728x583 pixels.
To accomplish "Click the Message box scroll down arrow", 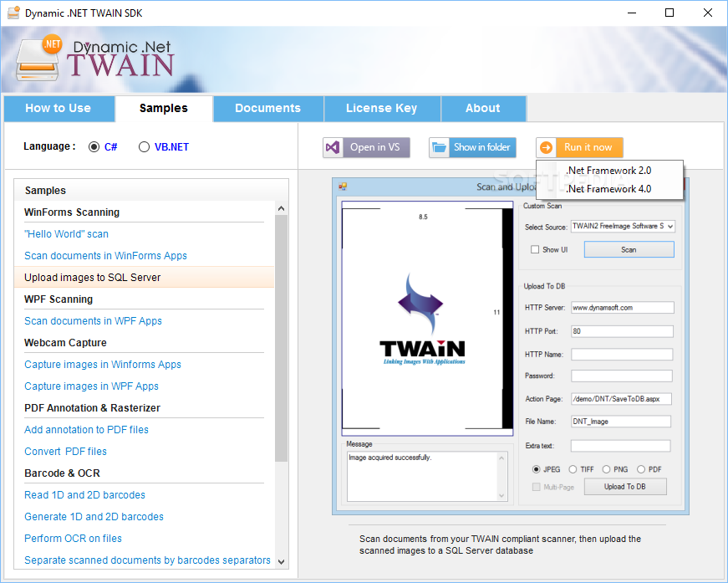I will (x=501, y=496).
